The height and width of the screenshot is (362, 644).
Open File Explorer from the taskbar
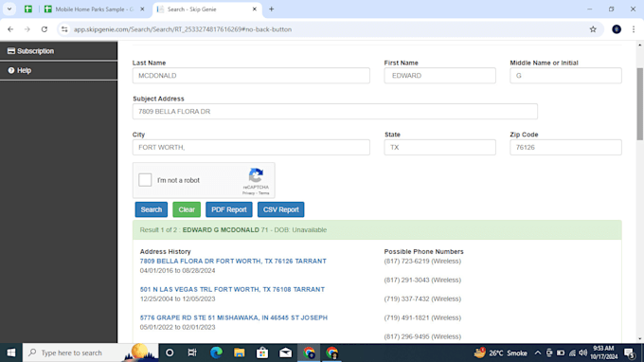click(239, 353)
